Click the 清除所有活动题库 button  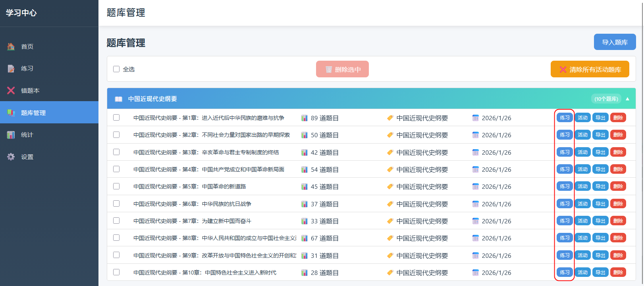click(590, 69)
